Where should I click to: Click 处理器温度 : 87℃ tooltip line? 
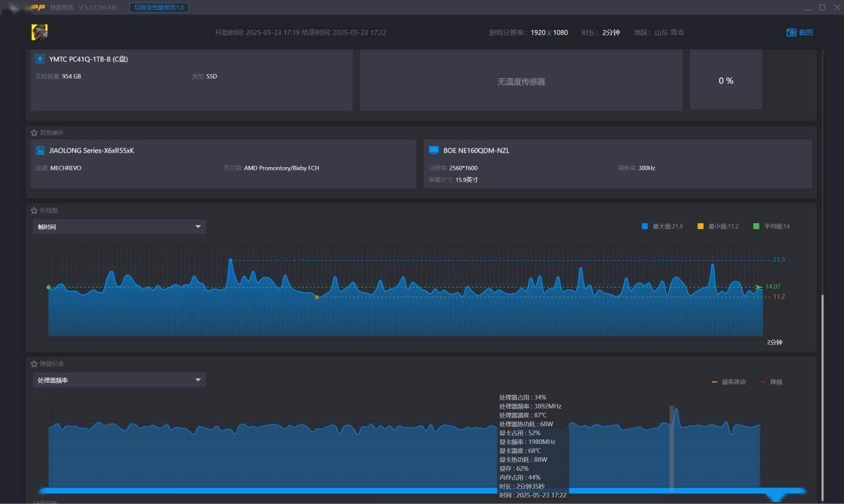click(523, 415)
